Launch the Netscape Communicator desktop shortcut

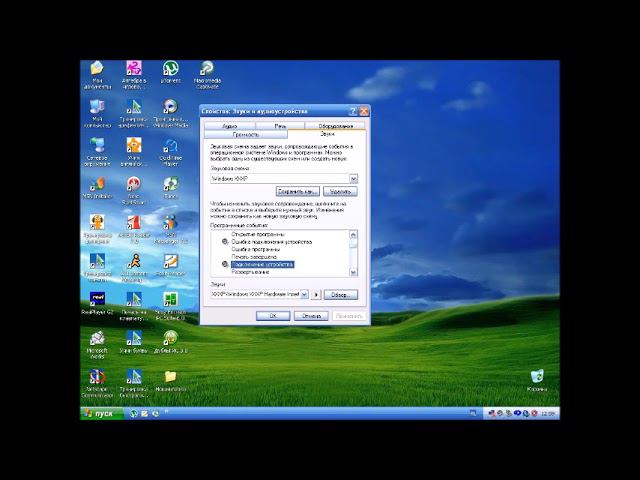(97, 383)
